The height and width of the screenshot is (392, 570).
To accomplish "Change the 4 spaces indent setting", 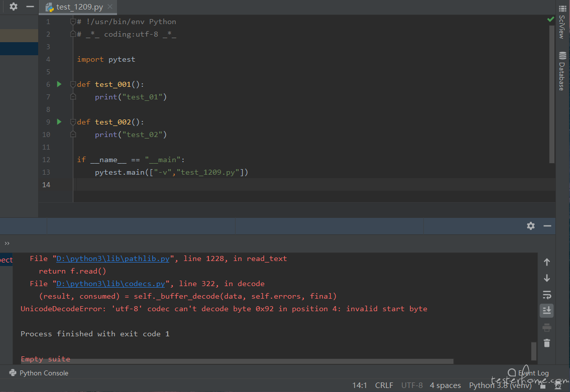I will 445,385.
